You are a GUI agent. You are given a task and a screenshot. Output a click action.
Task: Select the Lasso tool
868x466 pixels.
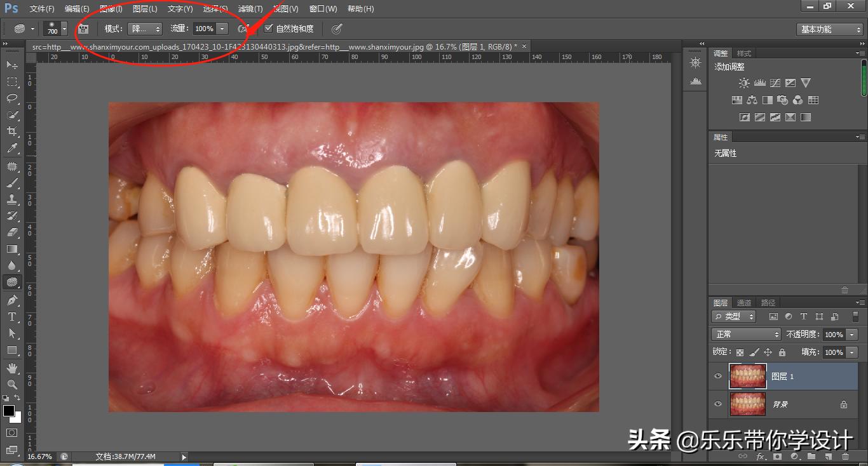pyautogui.click(x=13, y=98)
